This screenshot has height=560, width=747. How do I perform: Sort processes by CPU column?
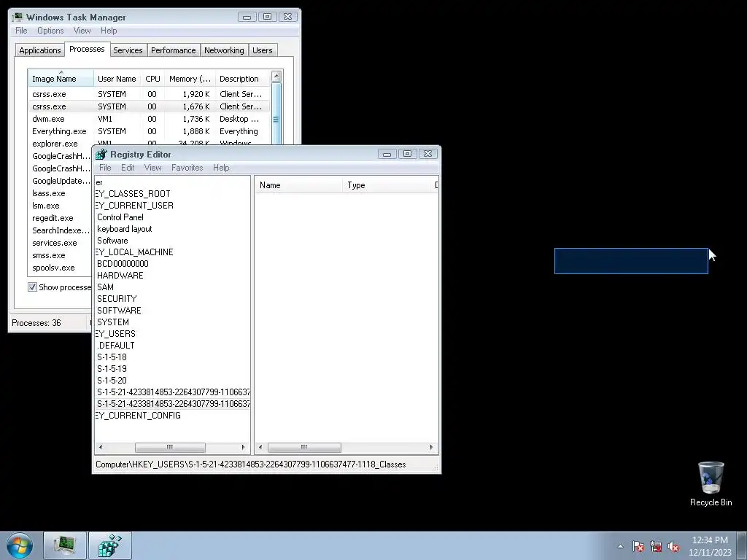[153, 79]
